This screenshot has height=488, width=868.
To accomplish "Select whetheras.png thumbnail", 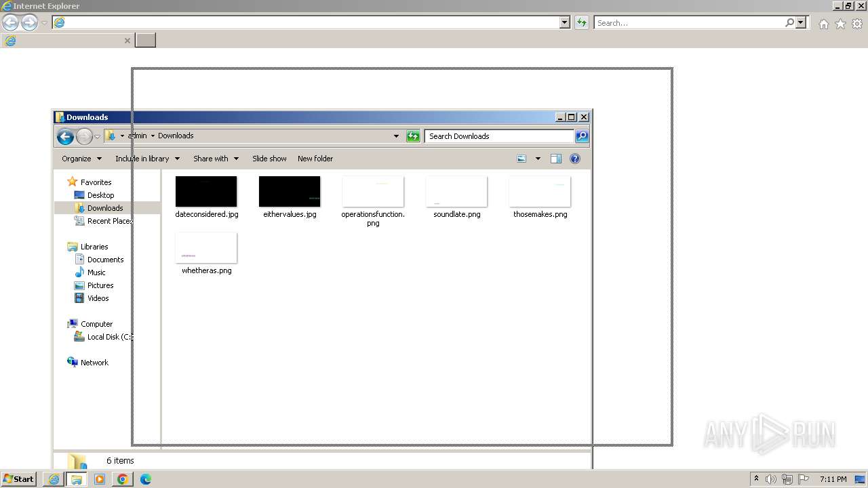I will click(206, 248).
